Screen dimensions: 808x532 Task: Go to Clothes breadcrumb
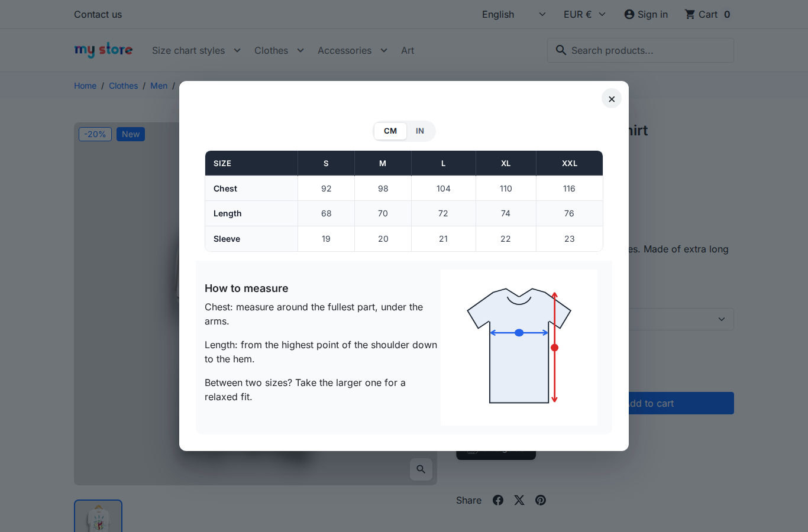123,86
